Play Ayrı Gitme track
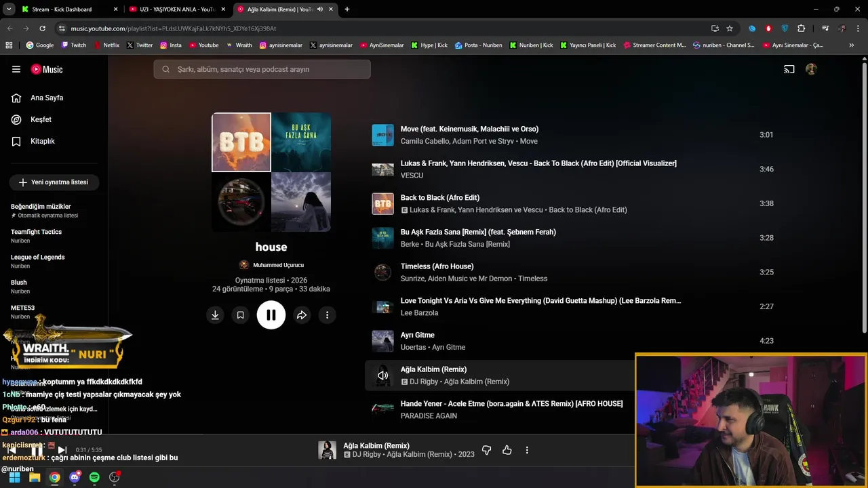868x488 pixels. [x=418, y=335]
